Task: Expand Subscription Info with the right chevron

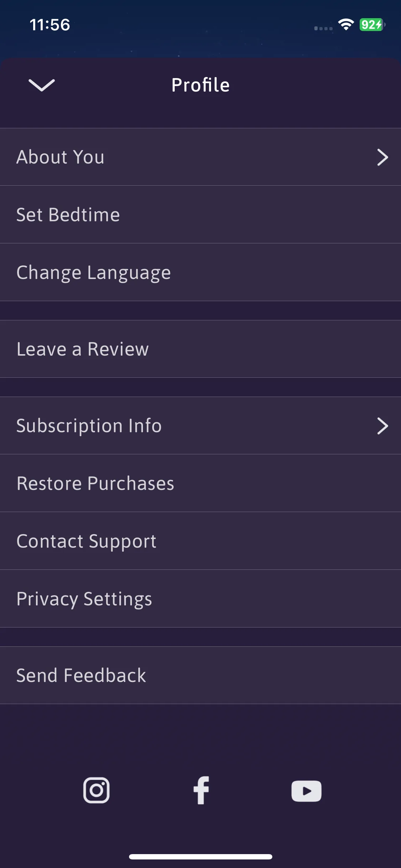Action: click(x=382, y=426)
